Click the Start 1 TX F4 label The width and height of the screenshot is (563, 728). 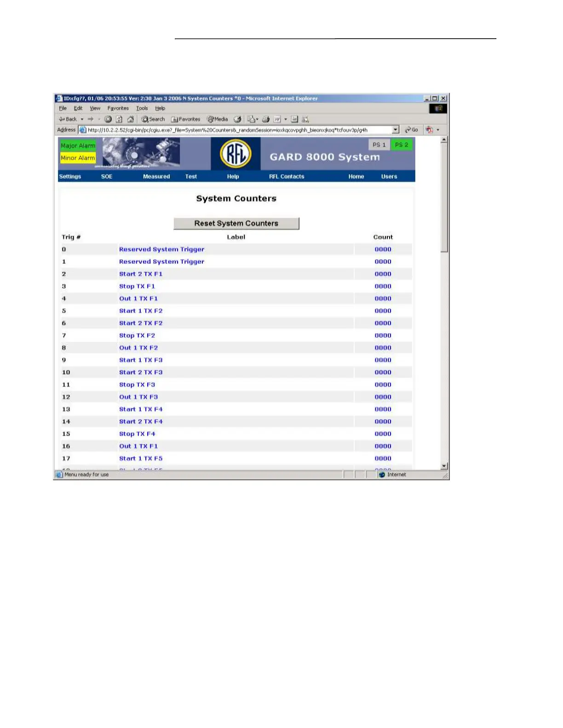141,409
